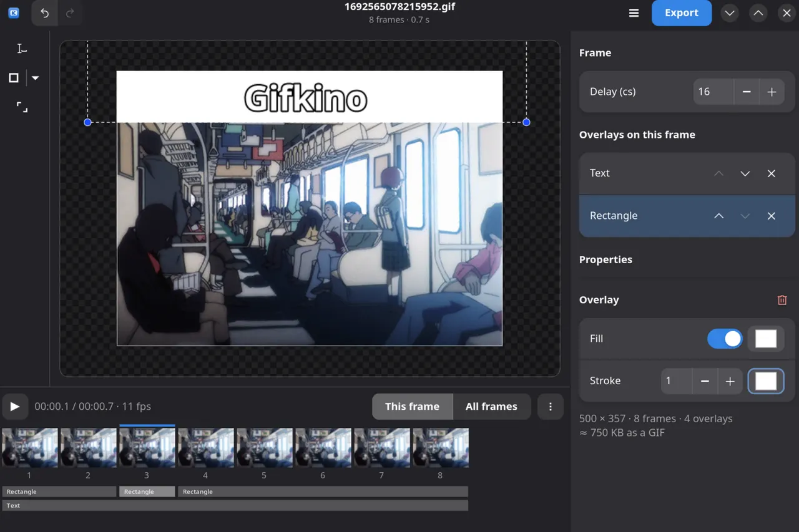Switch to All frames mode
The height and width of the screenshot is (532, 799).
491,407
